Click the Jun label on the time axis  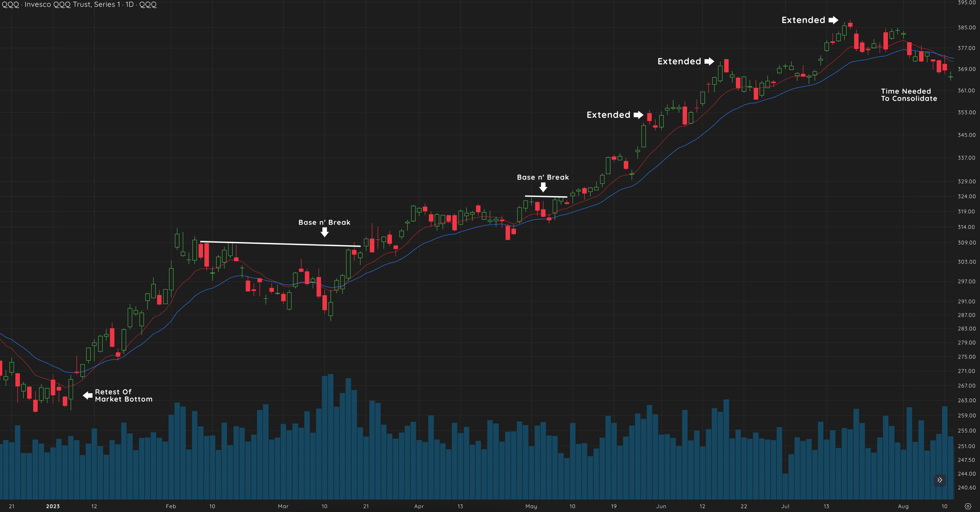pyautogui.click(x=661, y=506)
